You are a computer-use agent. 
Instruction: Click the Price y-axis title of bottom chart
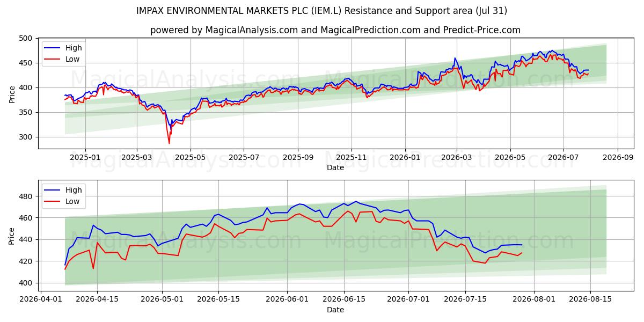point(12,235)
